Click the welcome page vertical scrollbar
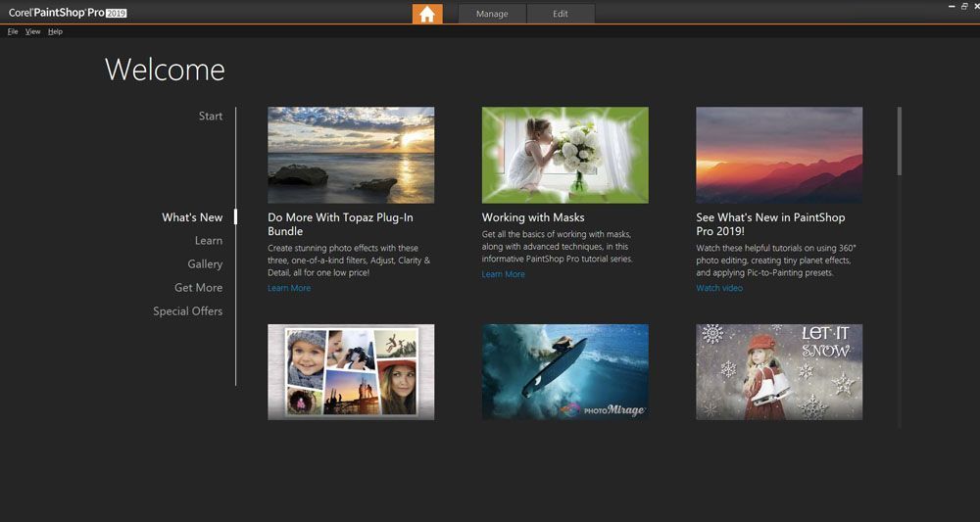 coord(900,141)
